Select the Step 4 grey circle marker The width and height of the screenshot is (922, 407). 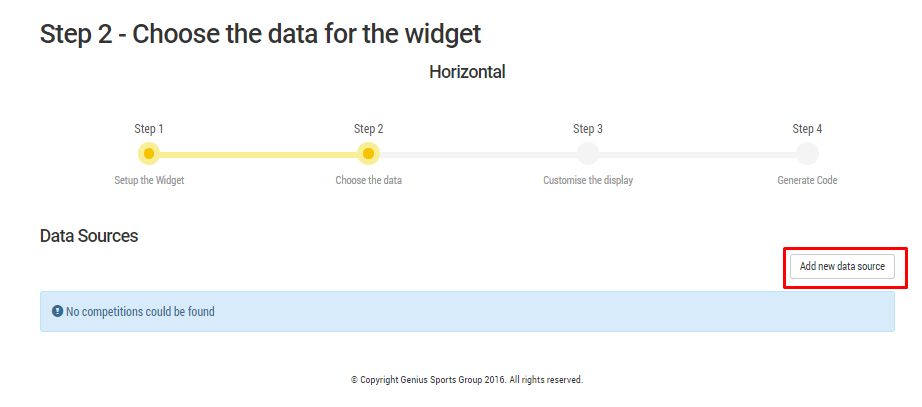(807, 154)
